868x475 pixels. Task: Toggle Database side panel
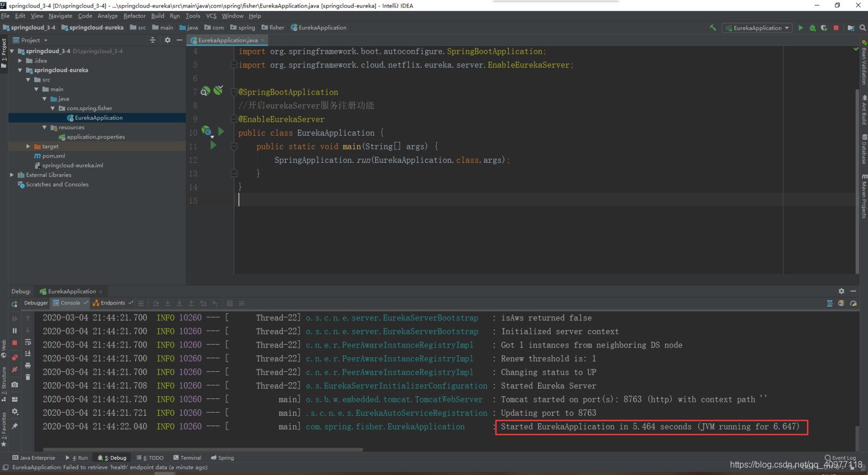(x=864, y=149)
